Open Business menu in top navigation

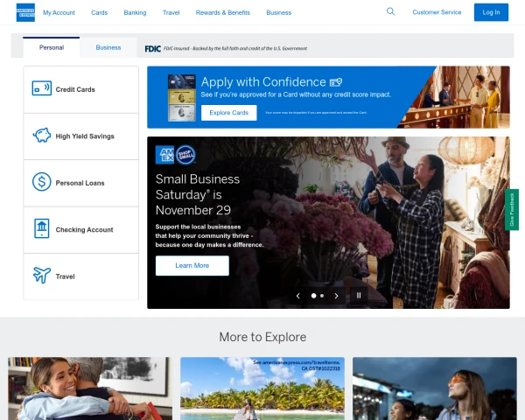pyautogui.click(x=279, y=13)
